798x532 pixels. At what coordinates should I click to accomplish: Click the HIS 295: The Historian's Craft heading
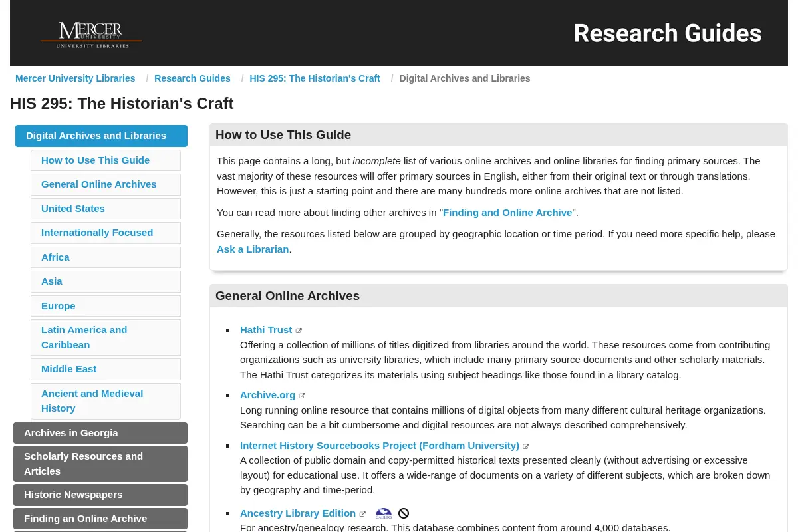[x=122, y=104]
